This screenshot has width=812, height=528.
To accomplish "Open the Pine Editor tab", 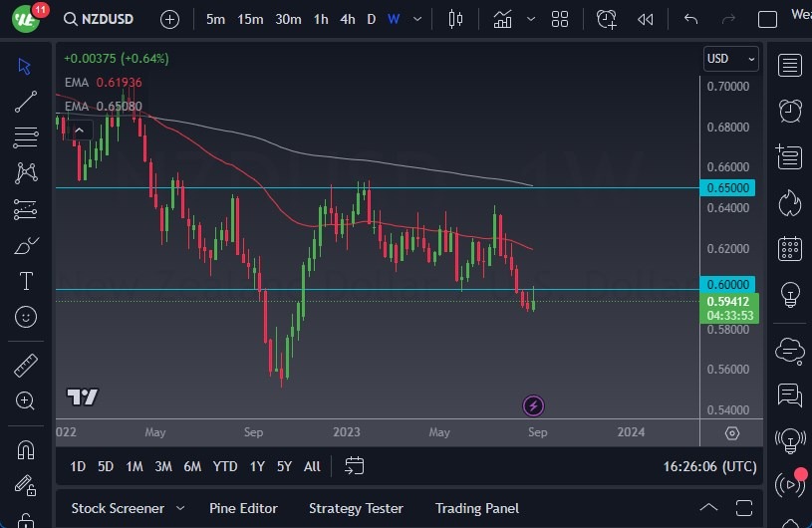I will (x=245, y=508).
